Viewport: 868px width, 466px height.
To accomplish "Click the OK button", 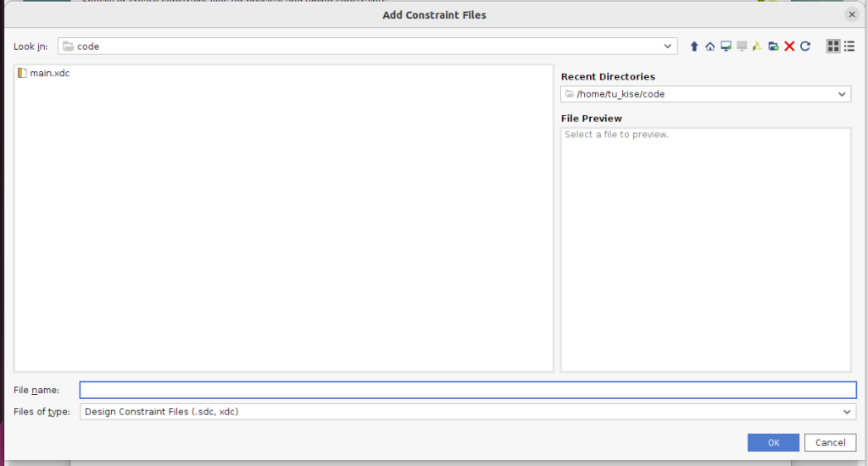I will pyautogui.click(x=773, y=442).
